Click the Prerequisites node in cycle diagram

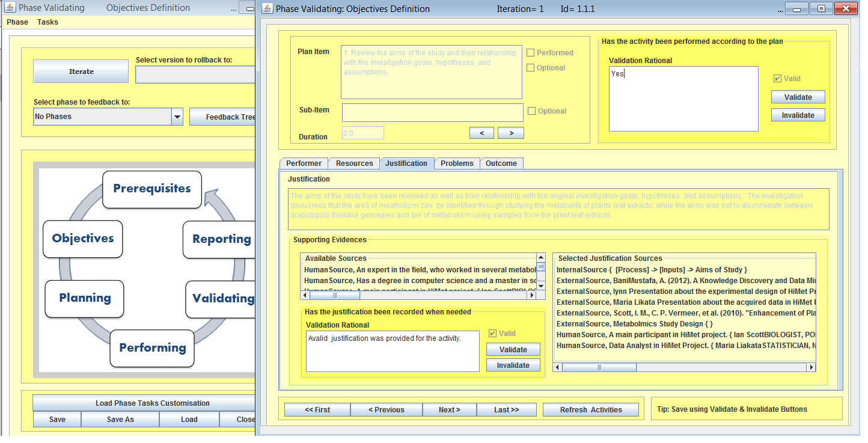[x=151, y=189]
